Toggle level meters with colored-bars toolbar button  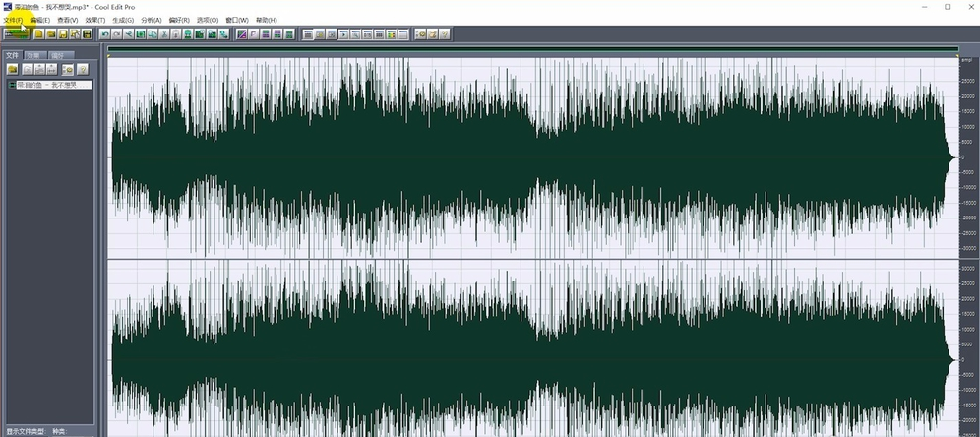[391, 34]
